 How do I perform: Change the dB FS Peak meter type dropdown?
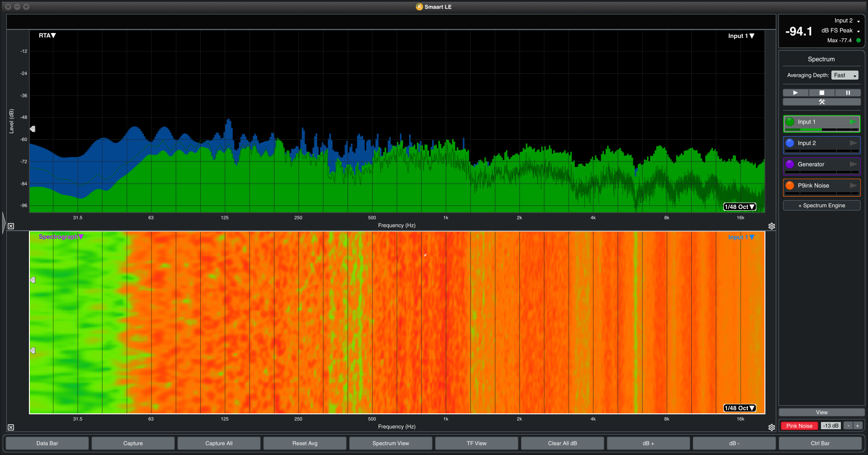(x=840, y=31)
